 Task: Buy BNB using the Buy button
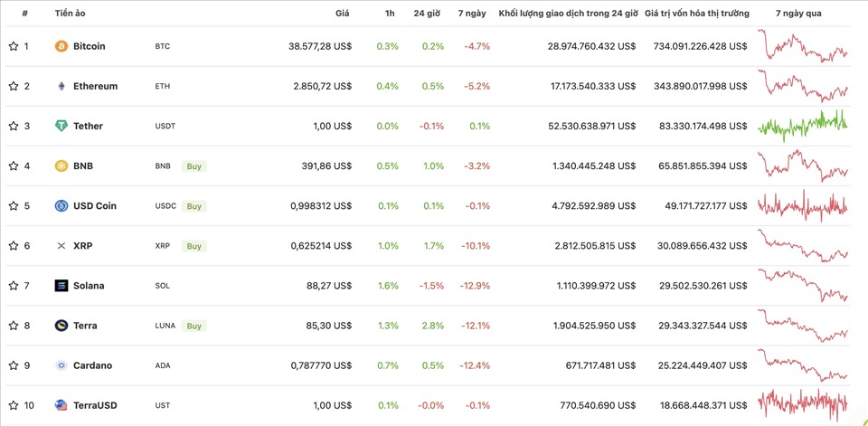193,166
